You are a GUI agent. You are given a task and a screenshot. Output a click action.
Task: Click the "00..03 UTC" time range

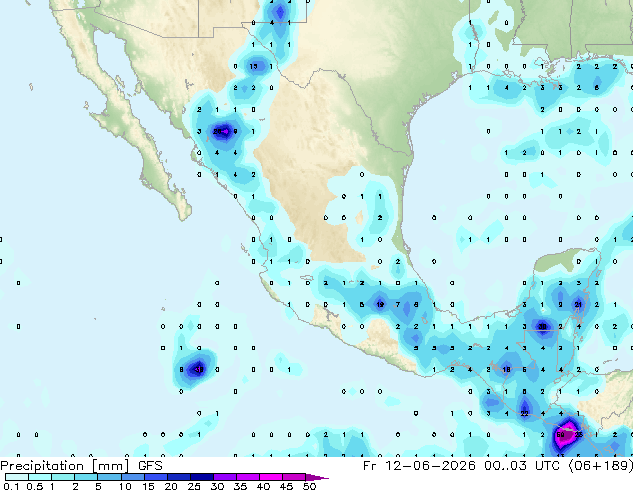point(522,465)
